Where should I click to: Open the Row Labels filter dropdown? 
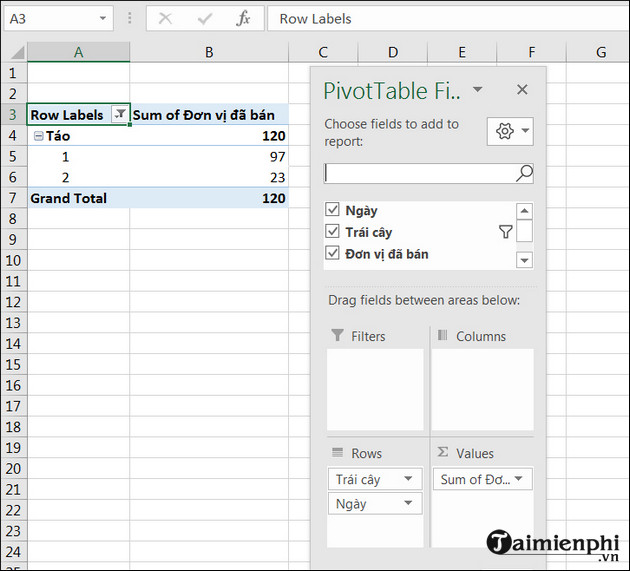coord(120,115)
